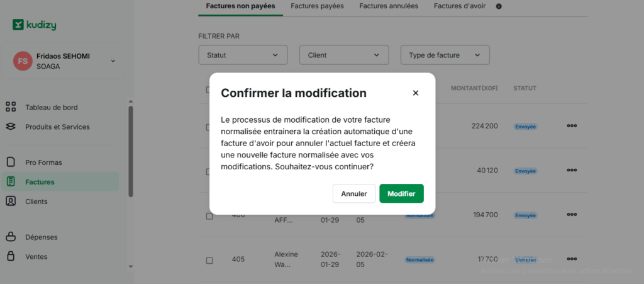Screen dimensions: 644x284
Task: Tick checkbox for the AFF... invoice row
Action: (x=209, y=215)
